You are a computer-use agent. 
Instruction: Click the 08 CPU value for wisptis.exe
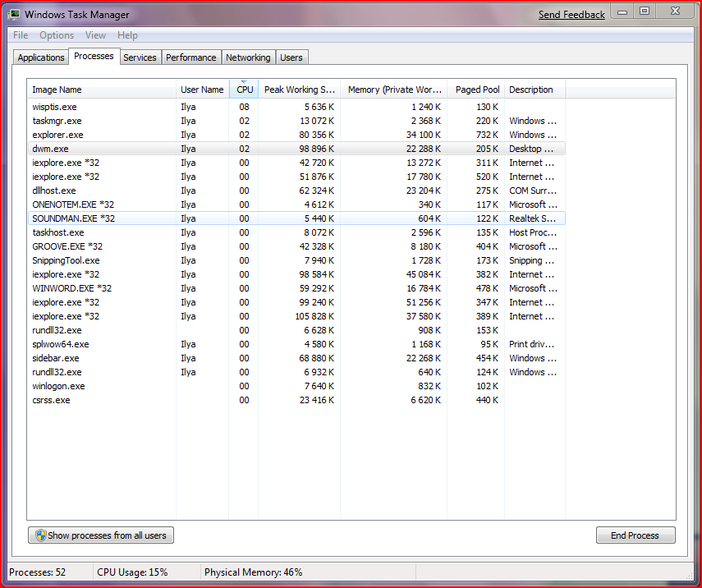point(244,107)
